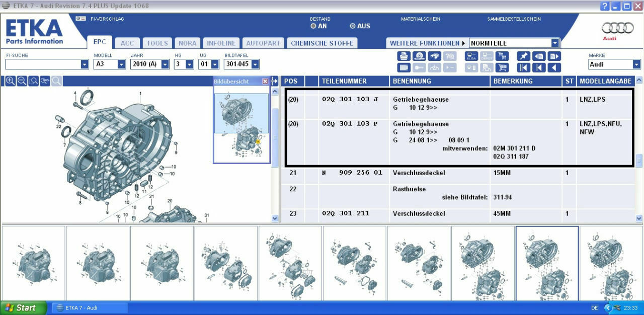Image resolution: width=644 pixels, height=315 pixels.
Task: Click the plain left arrow back icon
Action: click(x=554, y=67)
